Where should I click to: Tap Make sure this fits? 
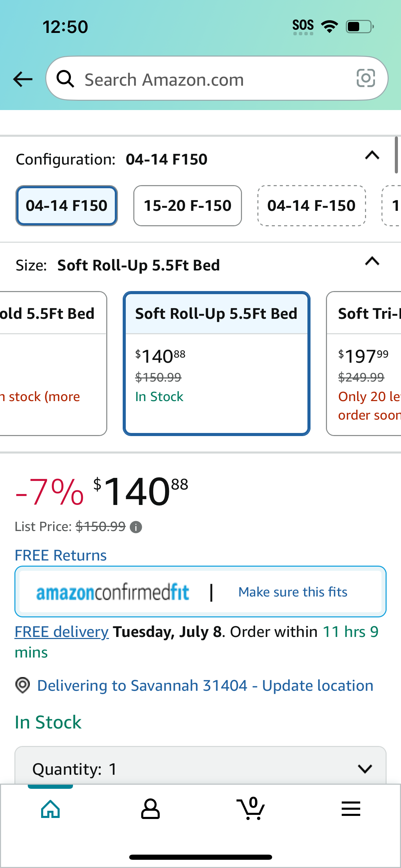coord(293,592)
